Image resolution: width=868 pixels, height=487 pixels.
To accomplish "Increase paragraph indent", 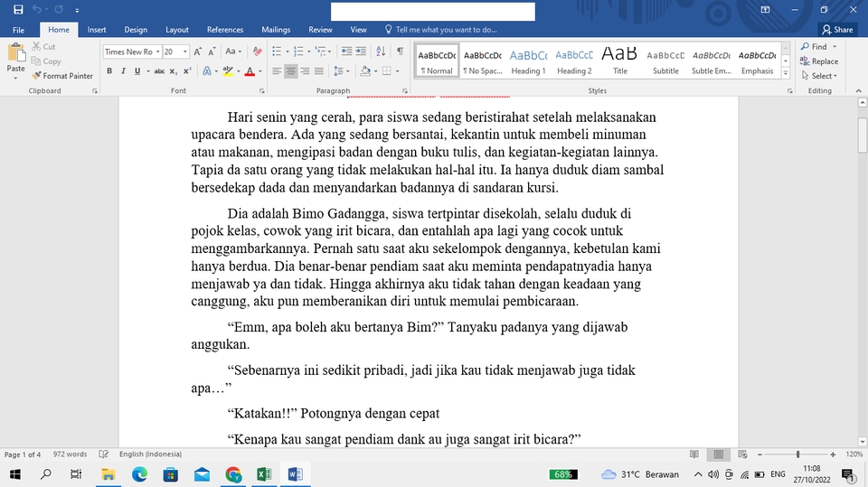I will point(361,52).
